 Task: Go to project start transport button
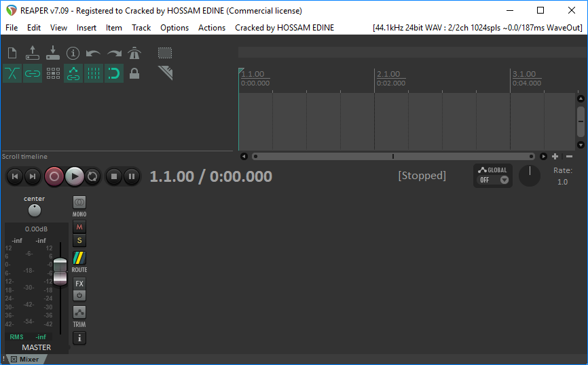point(15,176)
